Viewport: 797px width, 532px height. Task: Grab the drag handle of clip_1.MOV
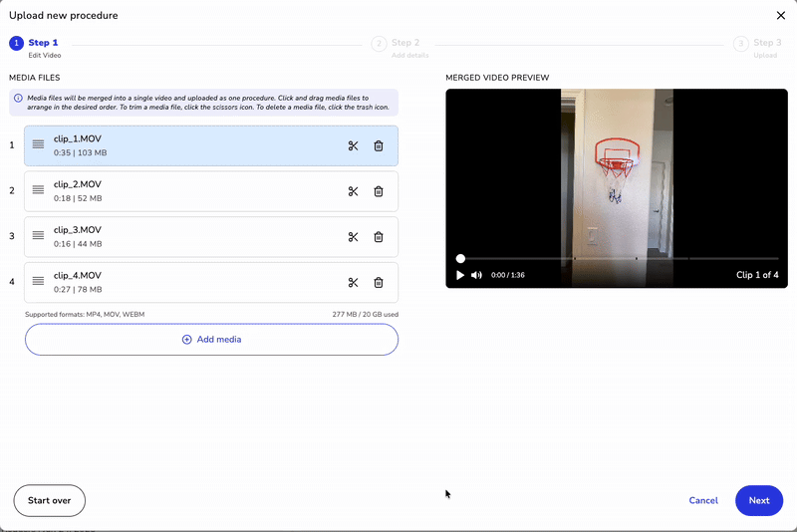click(x=38, y=144)
